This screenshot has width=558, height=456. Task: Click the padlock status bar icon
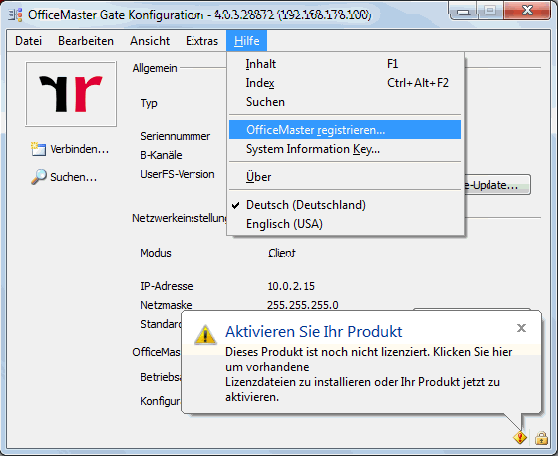541,438
